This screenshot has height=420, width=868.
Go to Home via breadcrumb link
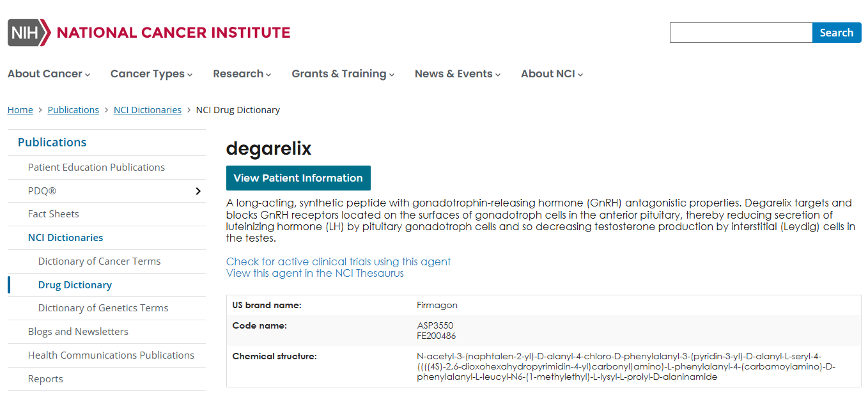pyautogui.click(x=20, y=109)
